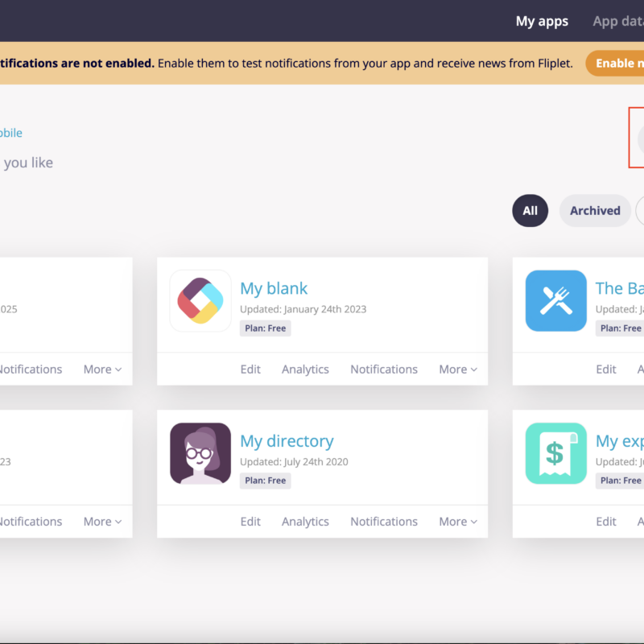
Task: Expand More menu on My blank card
Action: 458,369
